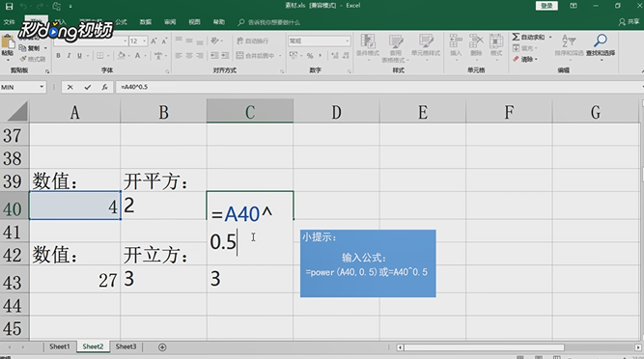
Task: Toggle Center alignment in alignment group
Action: [x=189, y=55]
